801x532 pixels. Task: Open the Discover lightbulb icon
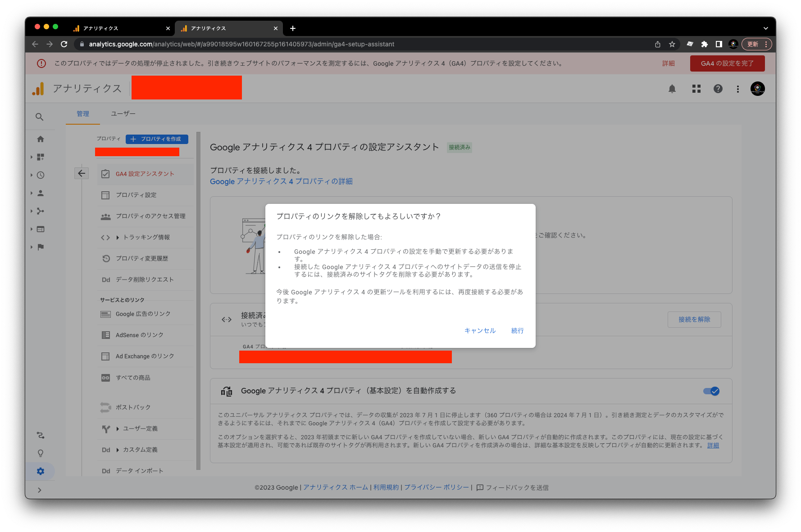pos(41,453)
